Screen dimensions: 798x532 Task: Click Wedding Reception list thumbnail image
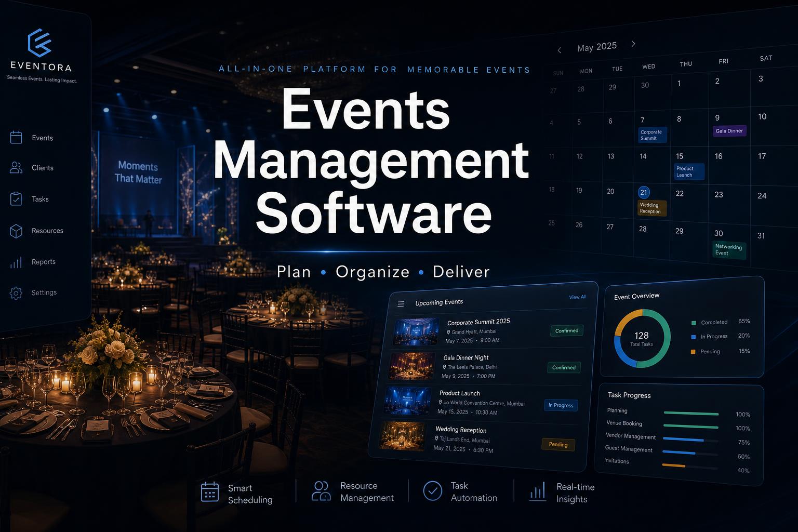[403, 436]
